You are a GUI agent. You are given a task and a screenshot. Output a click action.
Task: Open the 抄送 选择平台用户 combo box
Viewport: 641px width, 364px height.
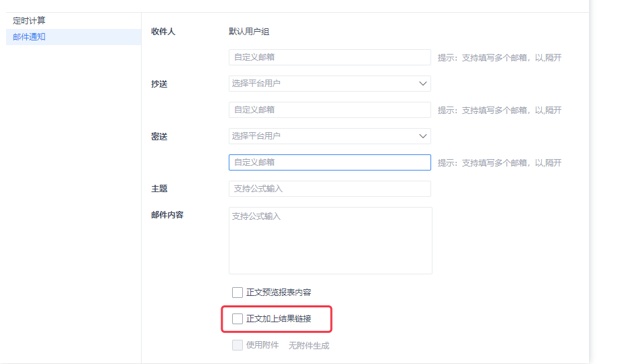pos(329,84)
